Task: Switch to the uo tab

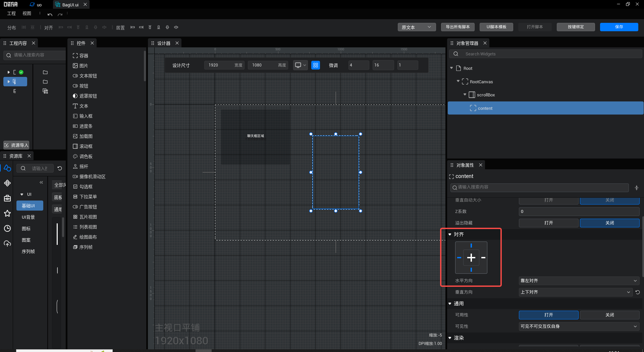Action: click(x=36, y=5)
